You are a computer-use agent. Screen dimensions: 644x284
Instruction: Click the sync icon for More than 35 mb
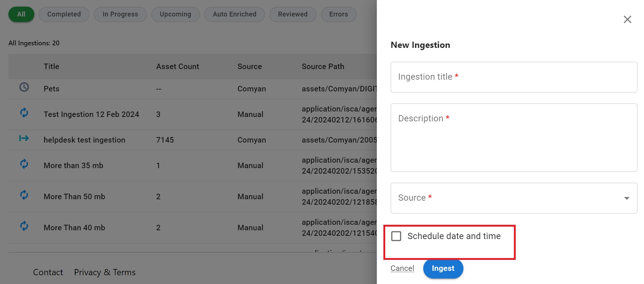click(24, 164)
